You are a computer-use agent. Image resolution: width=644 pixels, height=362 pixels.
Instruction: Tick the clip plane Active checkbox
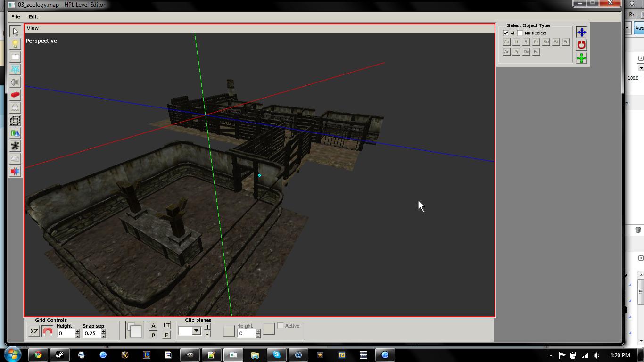pos(281,326)
